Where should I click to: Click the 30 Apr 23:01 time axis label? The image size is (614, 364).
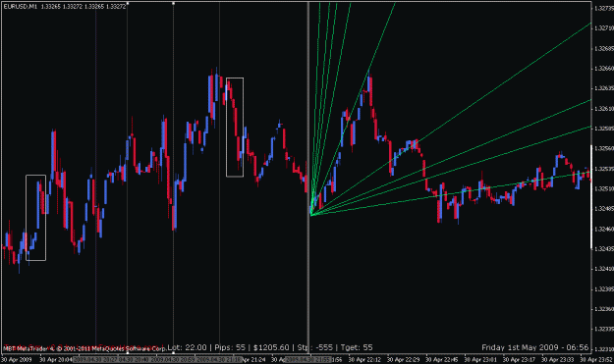pyautogui.click(x=480, y=359)
